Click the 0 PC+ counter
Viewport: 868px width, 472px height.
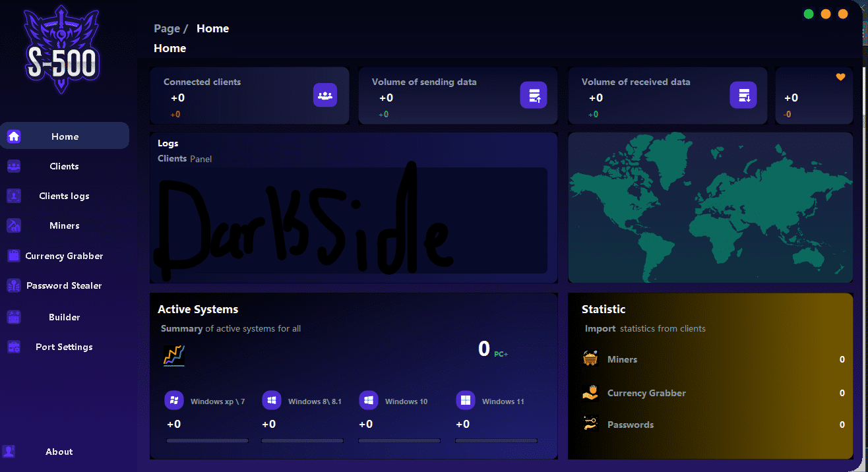coord(493,349)
